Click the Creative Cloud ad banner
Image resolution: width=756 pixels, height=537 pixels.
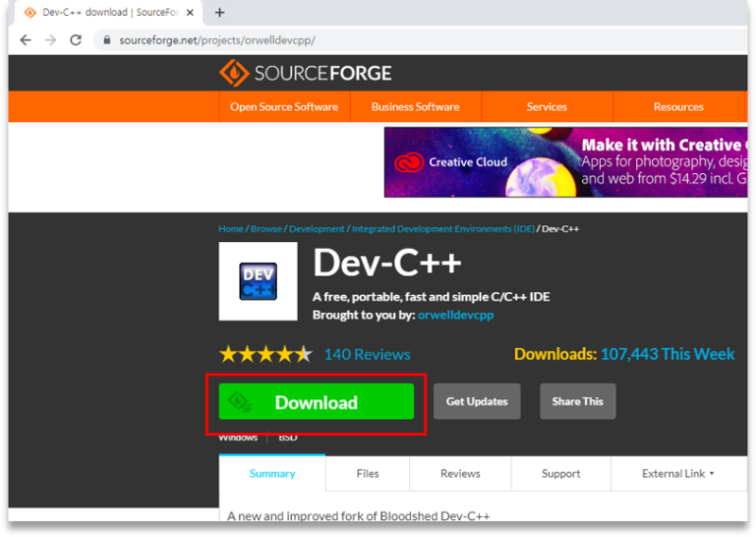click(x=565, y=162)
